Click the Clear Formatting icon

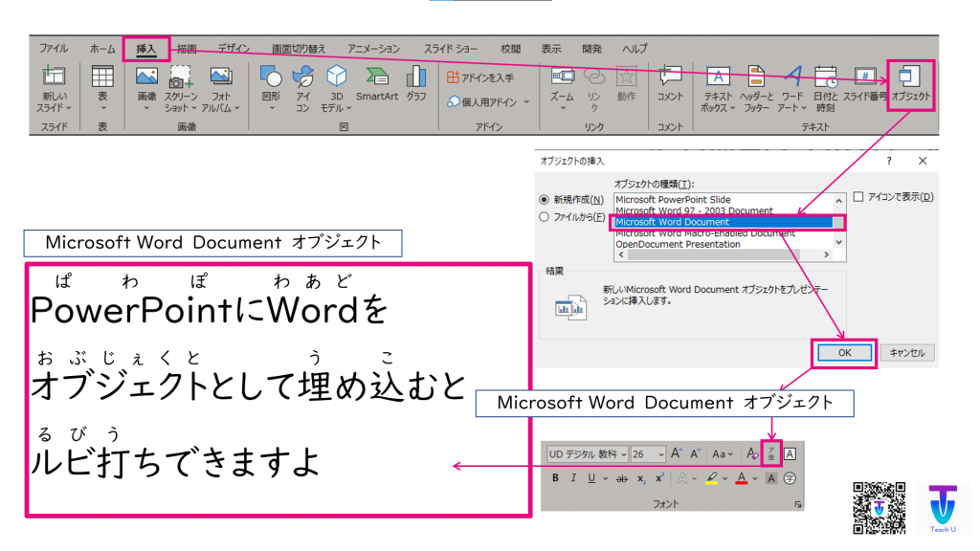pos(752,454)
